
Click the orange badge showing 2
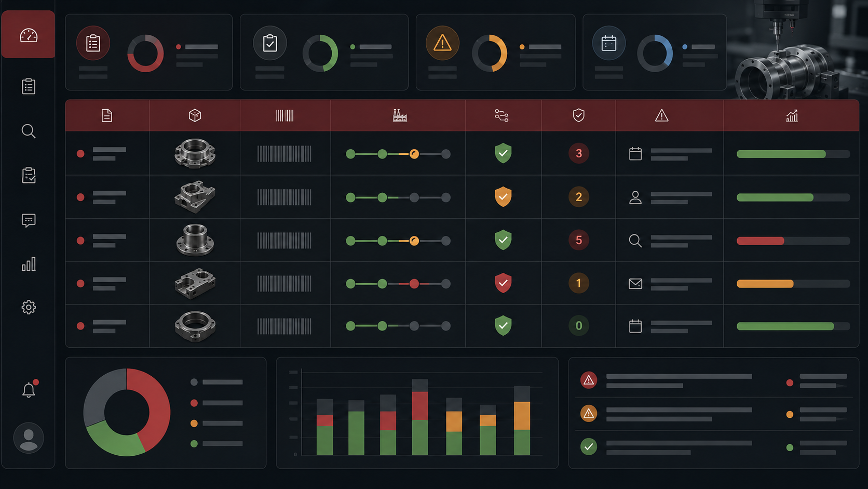pyautogui.click(x=579, y=197)
